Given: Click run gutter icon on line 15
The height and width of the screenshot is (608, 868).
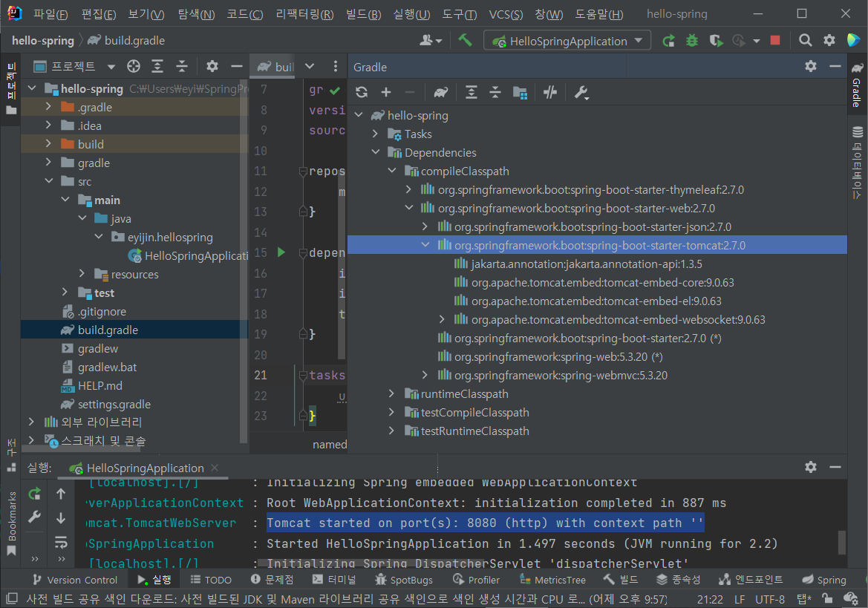Looking at the screenshot, I should (x=281, y=252).
